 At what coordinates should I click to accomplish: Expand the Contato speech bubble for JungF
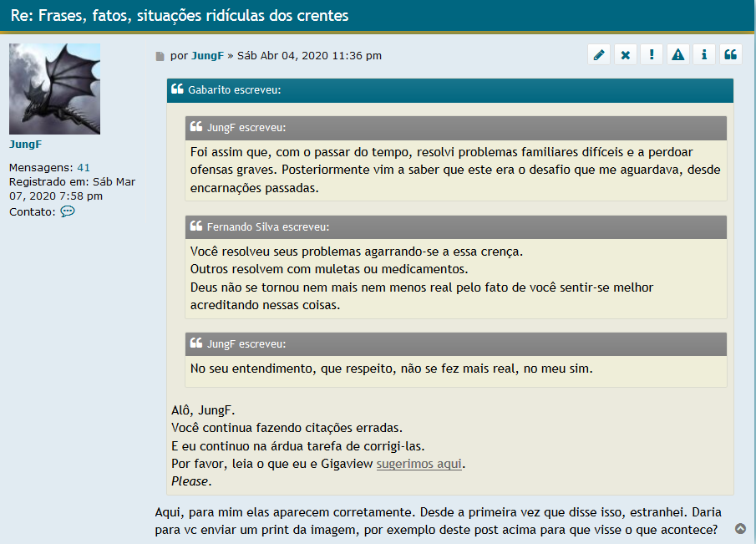coord(68,211)
